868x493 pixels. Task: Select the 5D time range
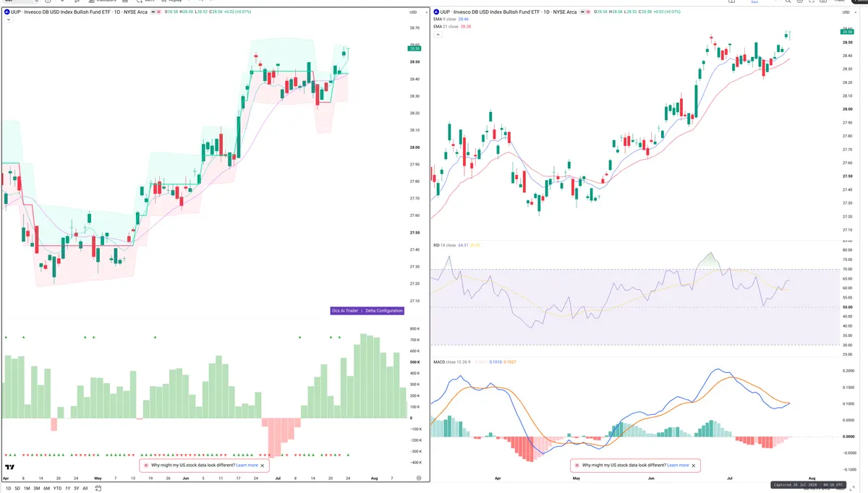pyautogui.click(x=17, y=489)
